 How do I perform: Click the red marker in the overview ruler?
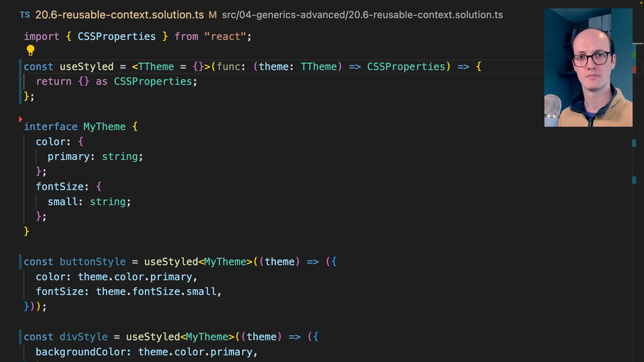point(635,69)
